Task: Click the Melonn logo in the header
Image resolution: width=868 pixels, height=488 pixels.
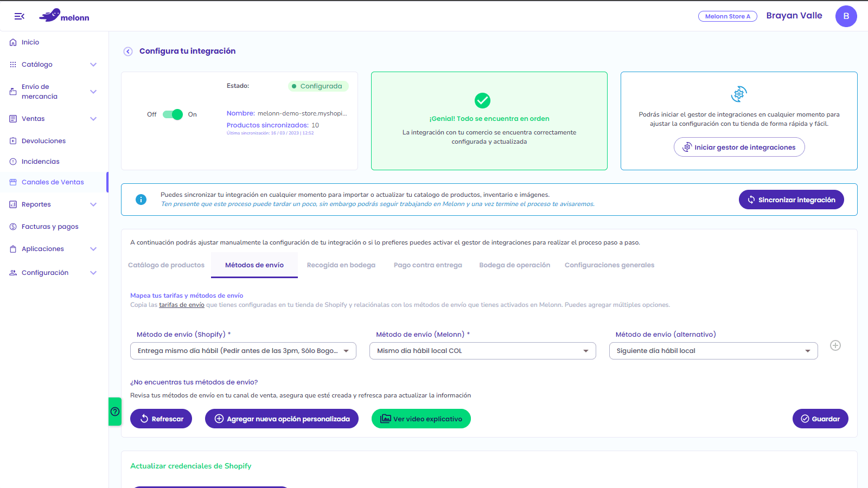Action: pyautogui.click(x=65, y=15)
